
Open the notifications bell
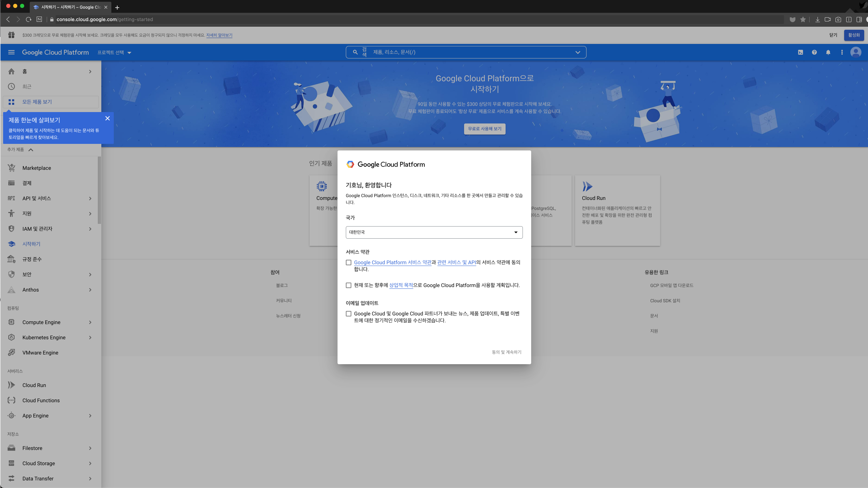pyautogui.click(x=828, y=52)
